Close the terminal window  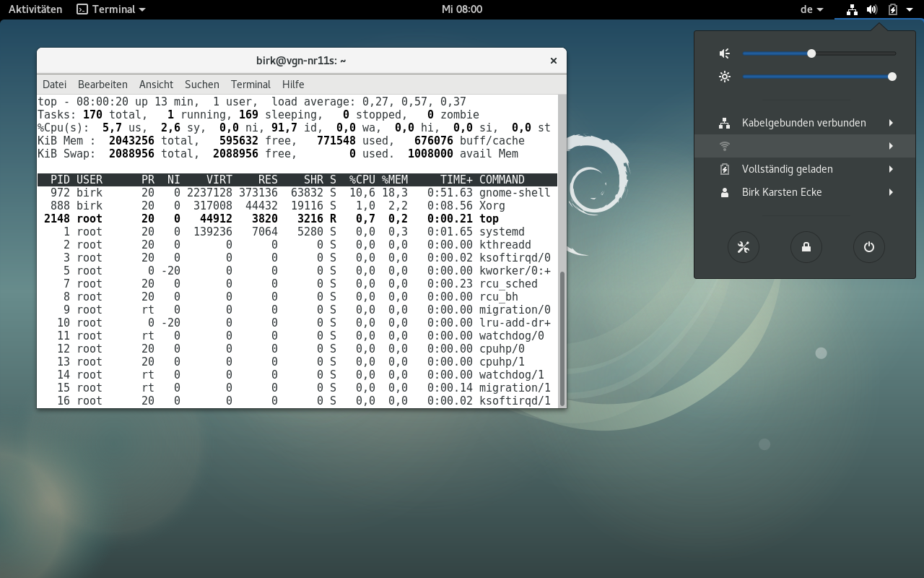554,61
